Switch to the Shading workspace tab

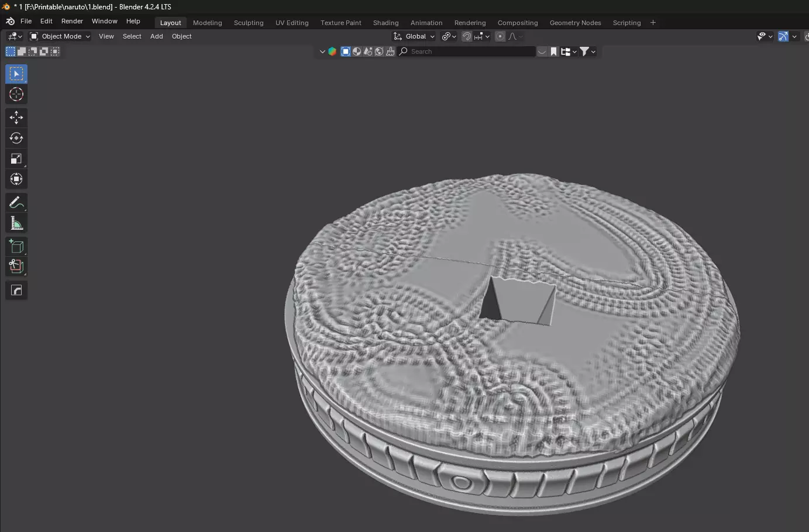[385, 23]
